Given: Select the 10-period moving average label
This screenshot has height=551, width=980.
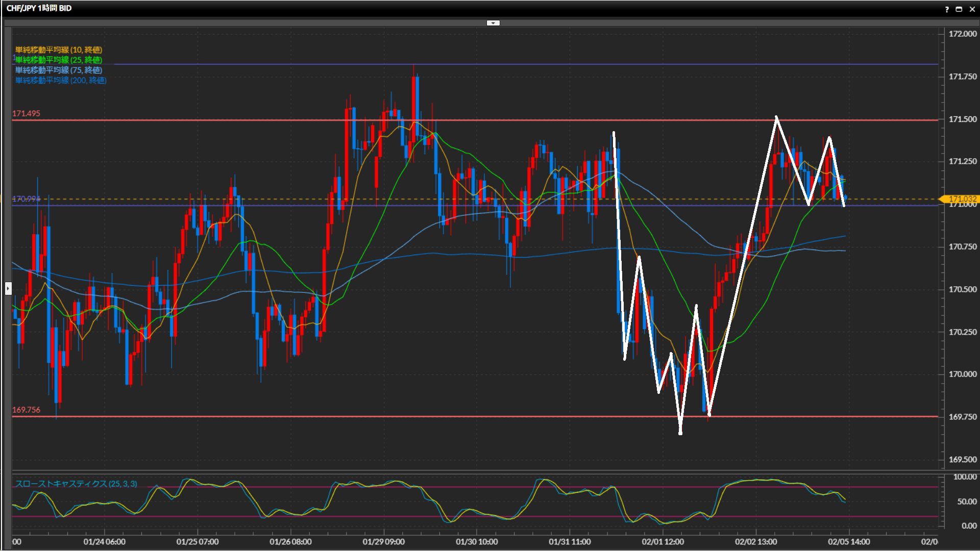Looking at the screenshot, I should point(58,49).
